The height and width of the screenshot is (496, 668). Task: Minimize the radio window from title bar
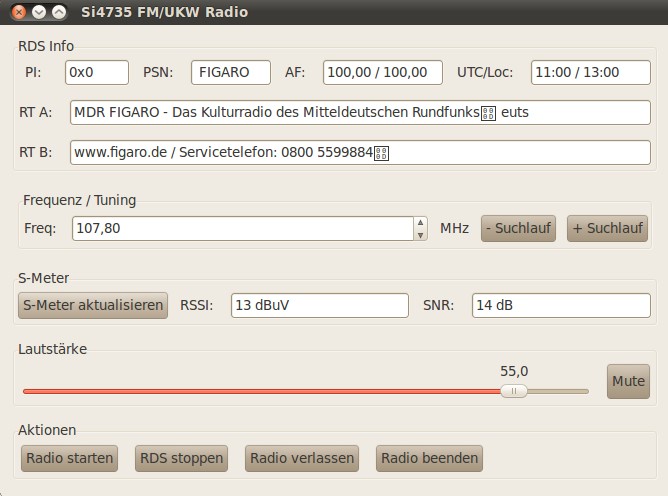(x=39, y=12)
